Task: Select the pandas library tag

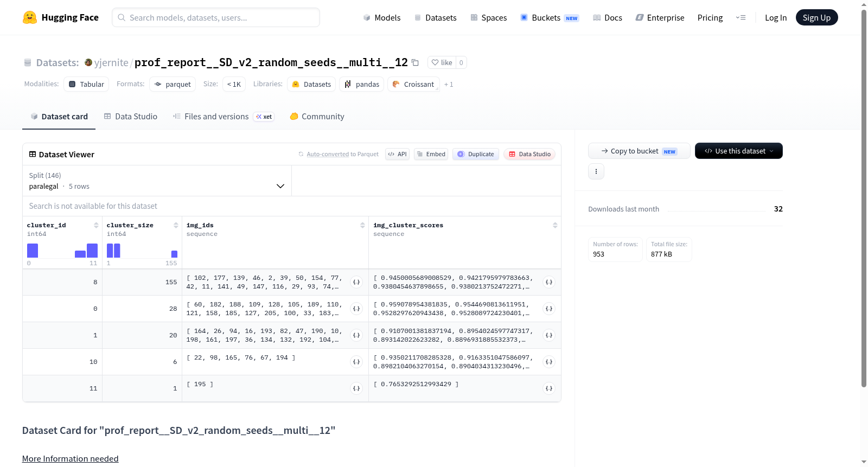Action: tap(361, 84)
